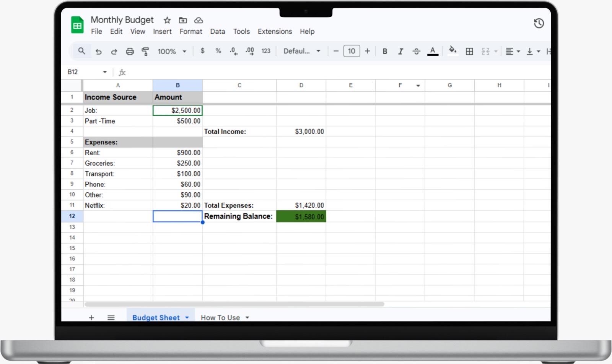Viewport: 612px width, 364px height.
Task: Open Budget Sheet tab options arrow
Action: click(x=187, y=317)
